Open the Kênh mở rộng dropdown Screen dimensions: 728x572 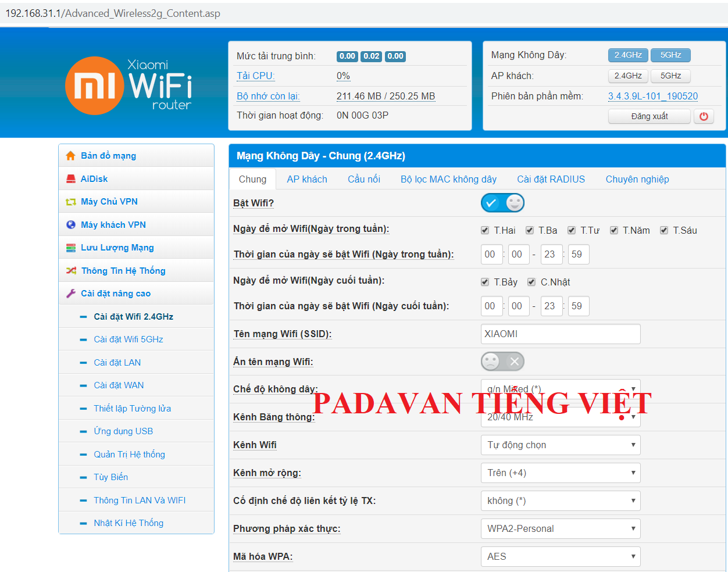pos(561,473)
